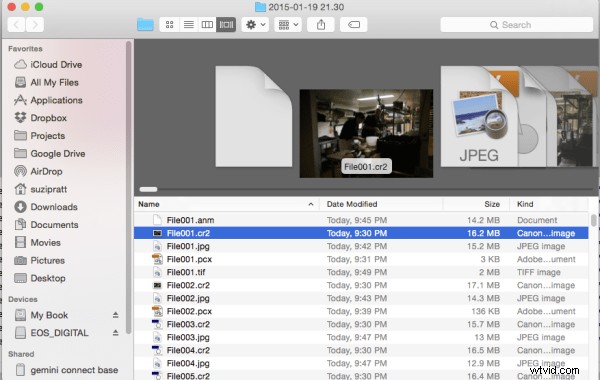The image size is (600, 380).
Task: Switch to list view
Action: point(188,25)
